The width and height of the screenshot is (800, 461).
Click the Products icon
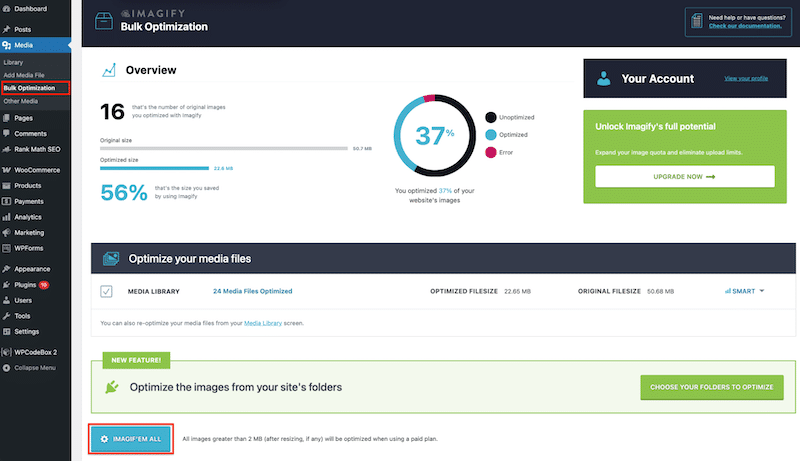coord(6,186)
